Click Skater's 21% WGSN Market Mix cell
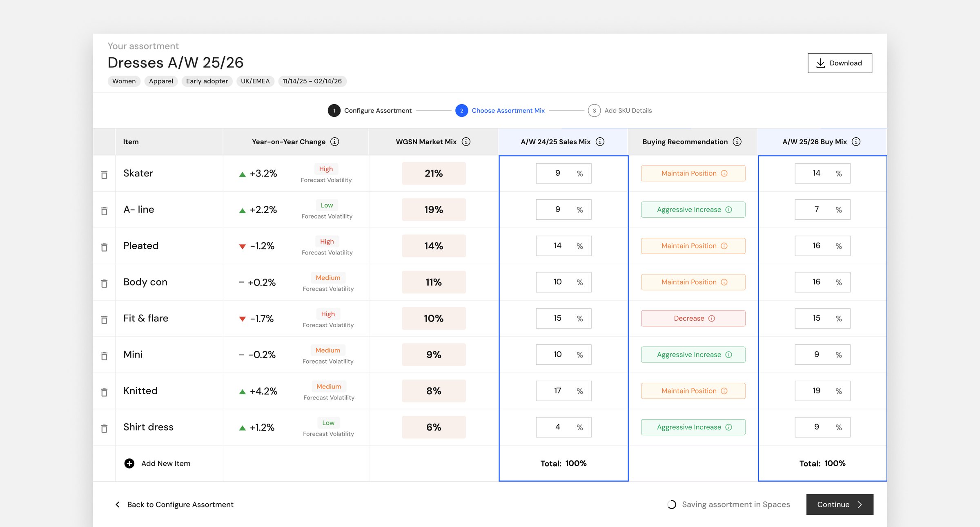The height and width of the screenshot is (527, 980). point(434,173)
